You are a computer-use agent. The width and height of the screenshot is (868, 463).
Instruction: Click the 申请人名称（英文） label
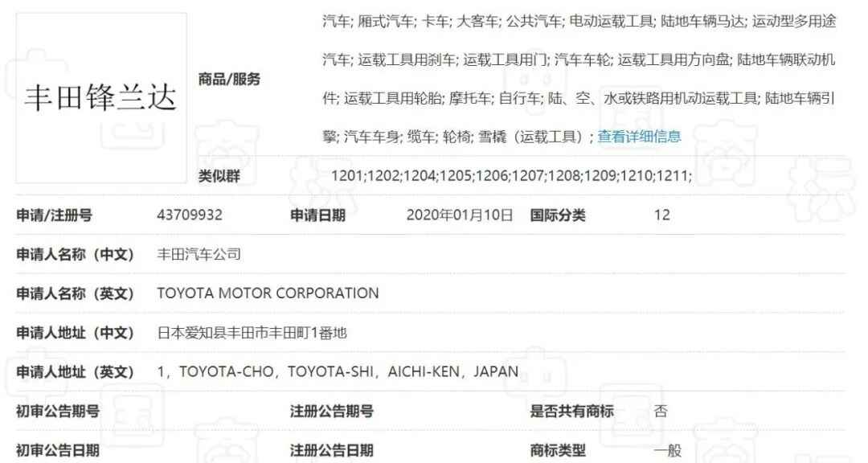point(76,293)
